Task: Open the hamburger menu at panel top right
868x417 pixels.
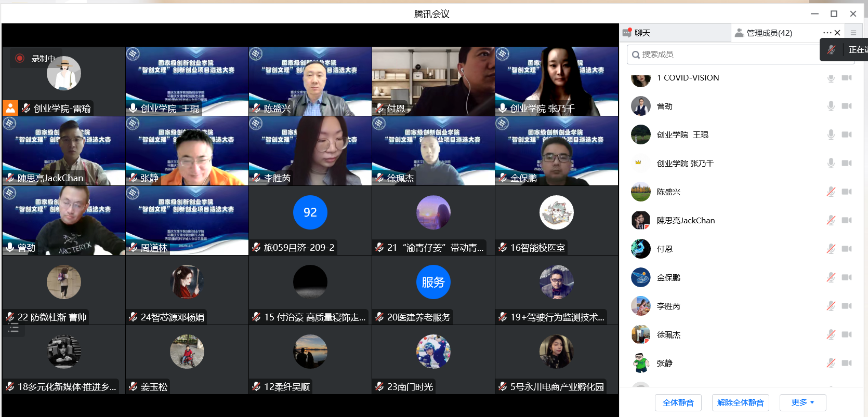Action: click(853, 33)
